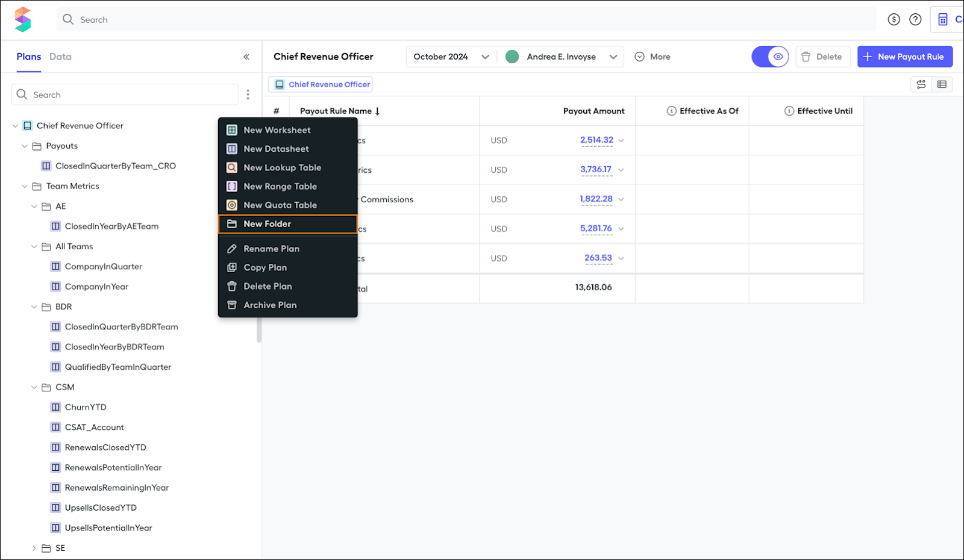
Task: Collapse the CSM folder
Action: click(34, 388)
